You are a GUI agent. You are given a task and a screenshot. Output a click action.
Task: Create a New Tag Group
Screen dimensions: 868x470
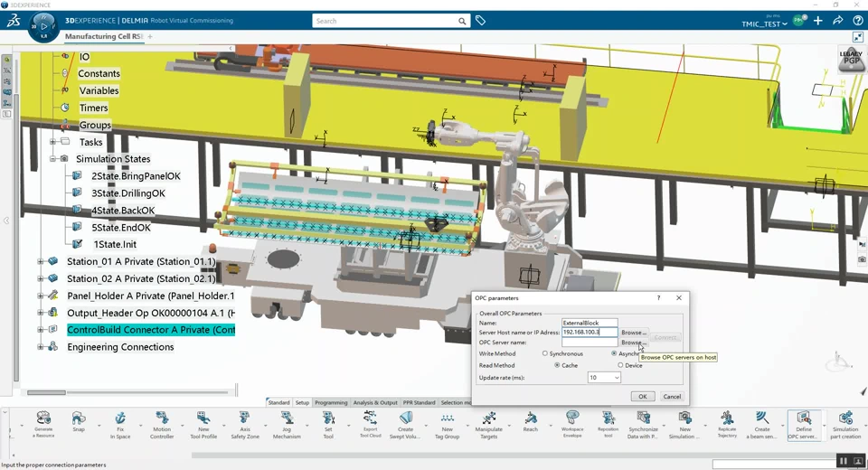(448, 424)
